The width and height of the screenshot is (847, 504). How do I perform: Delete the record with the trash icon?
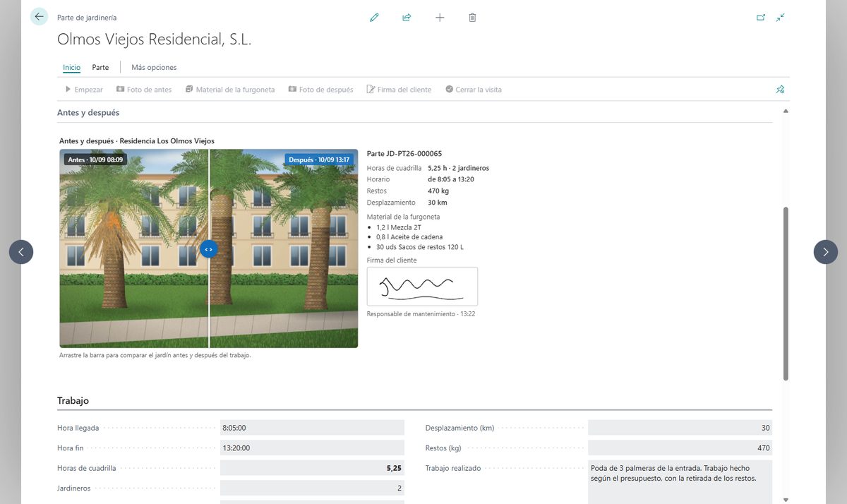point(472,18)
